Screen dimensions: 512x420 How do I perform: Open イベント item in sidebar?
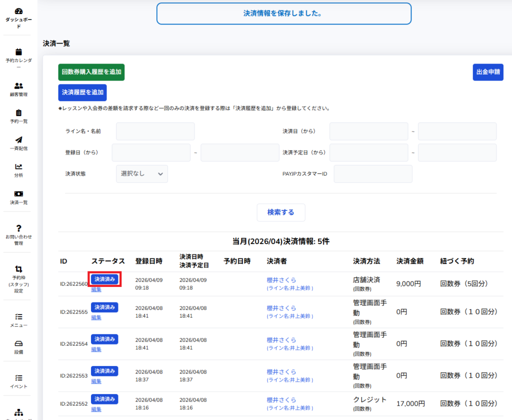(18, 378)
